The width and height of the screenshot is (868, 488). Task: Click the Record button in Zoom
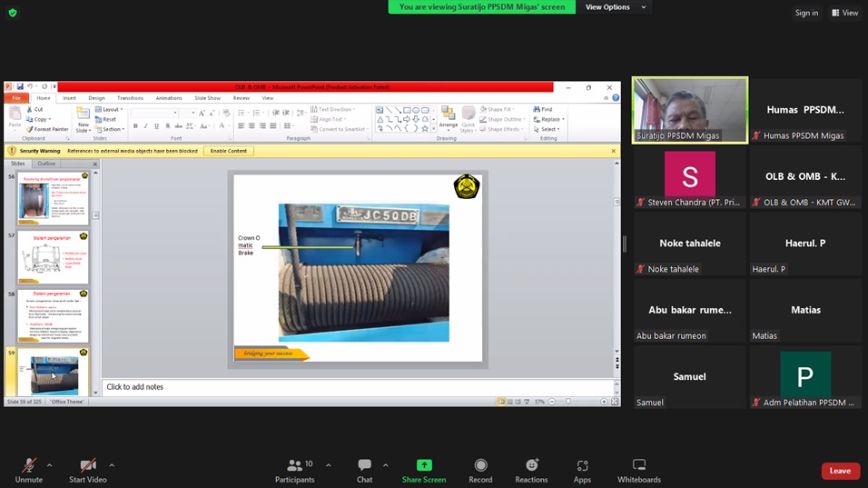(x=480, y=471)
